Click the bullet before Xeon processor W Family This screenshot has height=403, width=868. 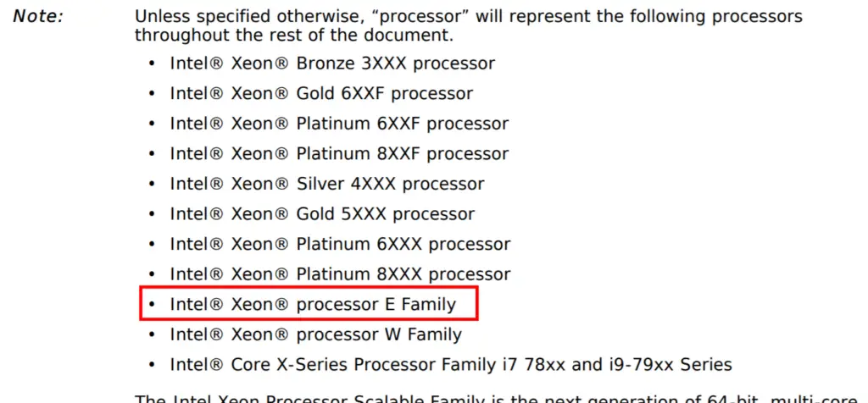(x=152, y=335)
